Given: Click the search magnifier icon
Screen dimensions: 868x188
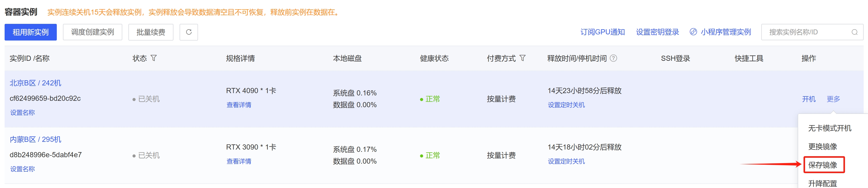Looking at the screenshot, I should pos(854,32).
